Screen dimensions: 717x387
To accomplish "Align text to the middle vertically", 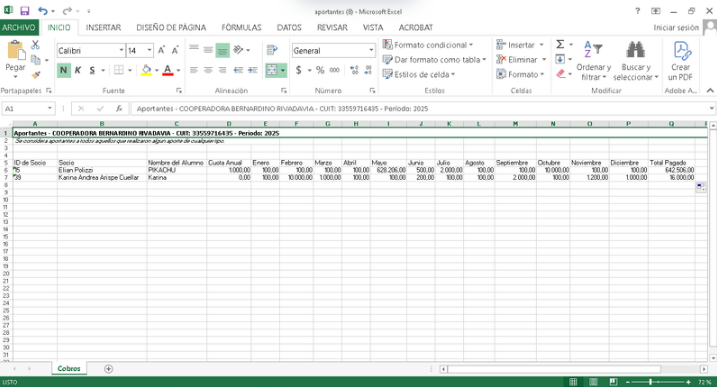I will pyautogui.click(x=208, y=49).
